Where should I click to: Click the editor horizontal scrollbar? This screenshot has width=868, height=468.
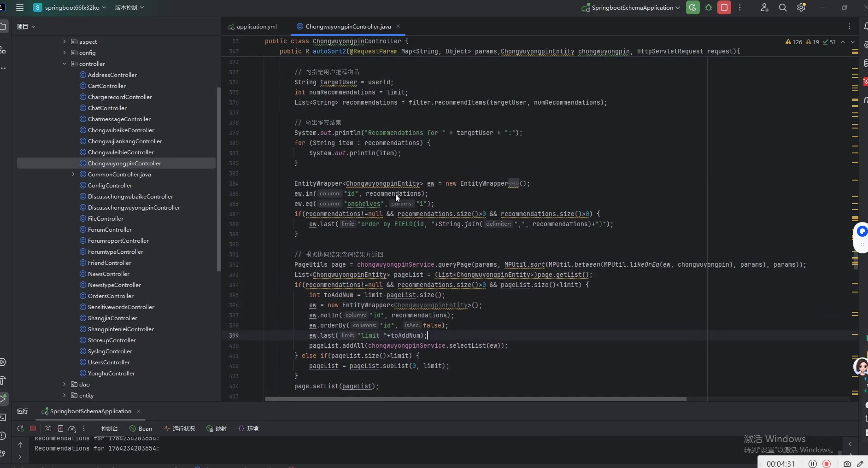[x=475, y=399]
